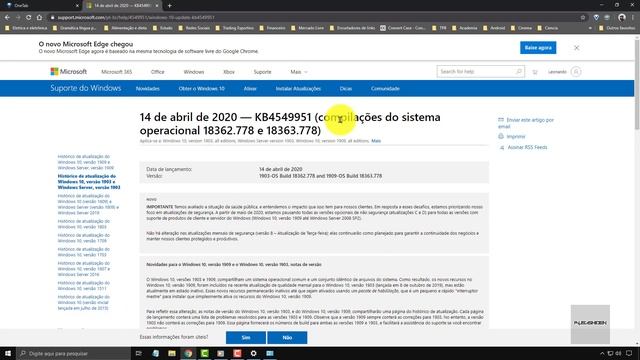Subscribe via Assinar RSS Feeds
The height and width of the screenshot is (360, 640).
click(523, 147)
